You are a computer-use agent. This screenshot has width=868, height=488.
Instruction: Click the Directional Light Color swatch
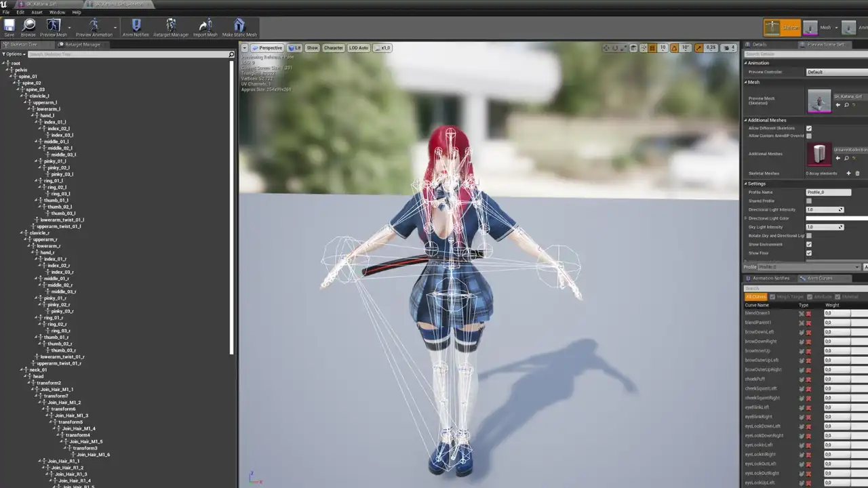point(836,218)
